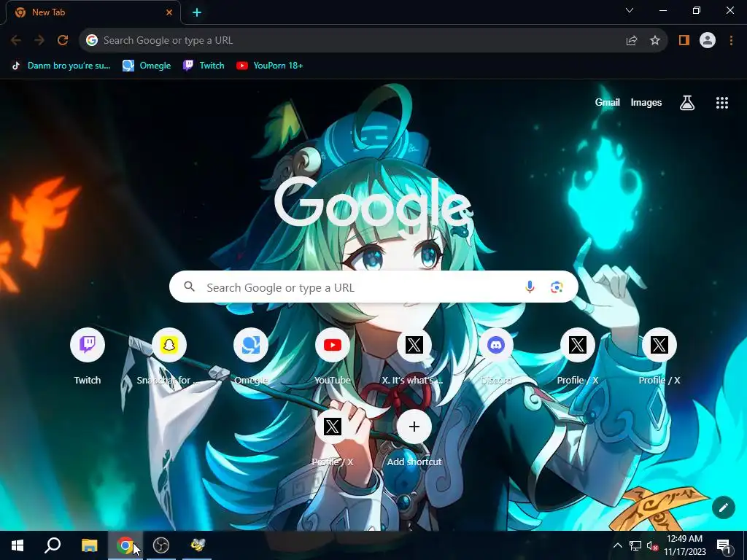The image size is (747, 560).
Task: Click the back navigation arrow
Action: (x=16, y=41)
